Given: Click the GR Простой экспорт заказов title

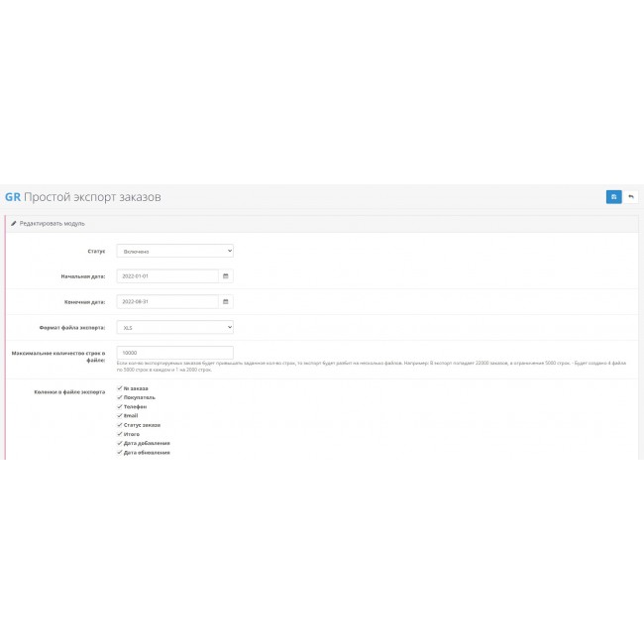Looking at the screenshot, I should pyautogui.click(x=82, y=197).
